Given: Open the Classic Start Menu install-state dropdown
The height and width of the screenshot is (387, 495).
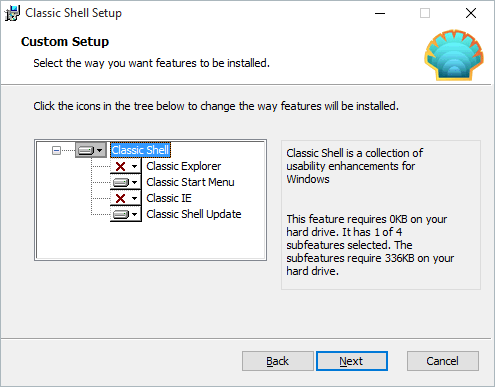Looking at the screenshot, I should click(126, 182).
